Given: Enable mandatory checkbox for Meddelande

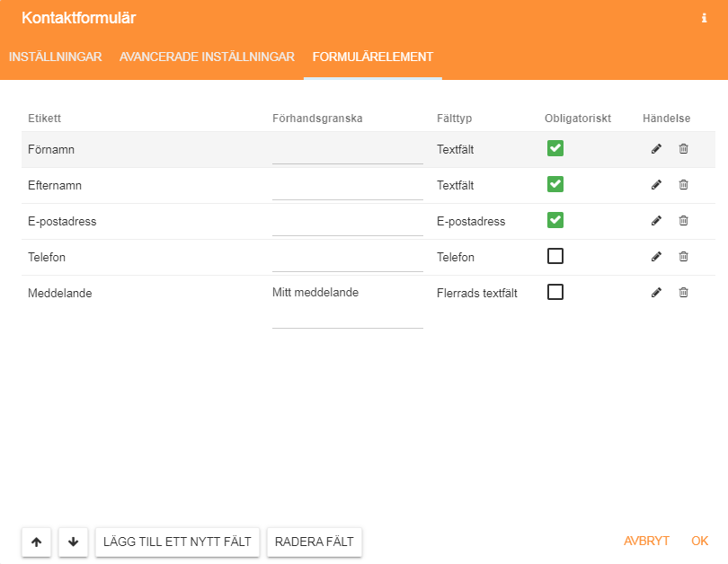Looking at the screenshot, I should click(x=555, y=292).
